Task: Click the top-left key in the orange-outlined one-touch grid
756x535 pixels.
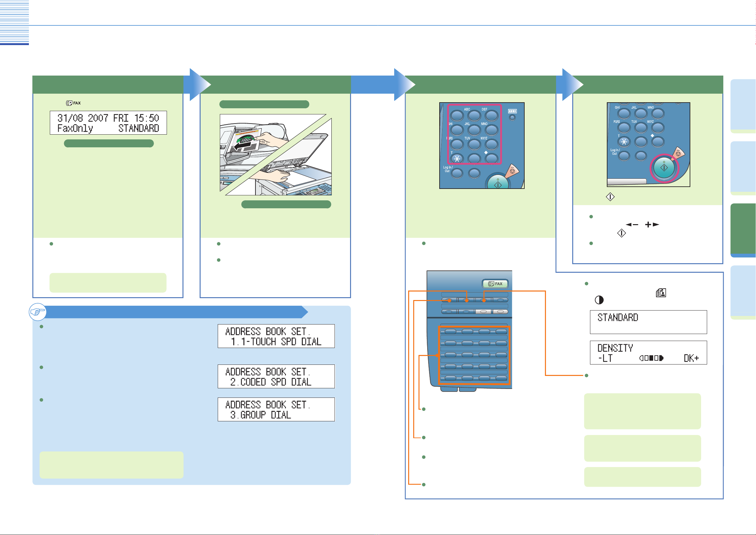Action: [450, 332]
